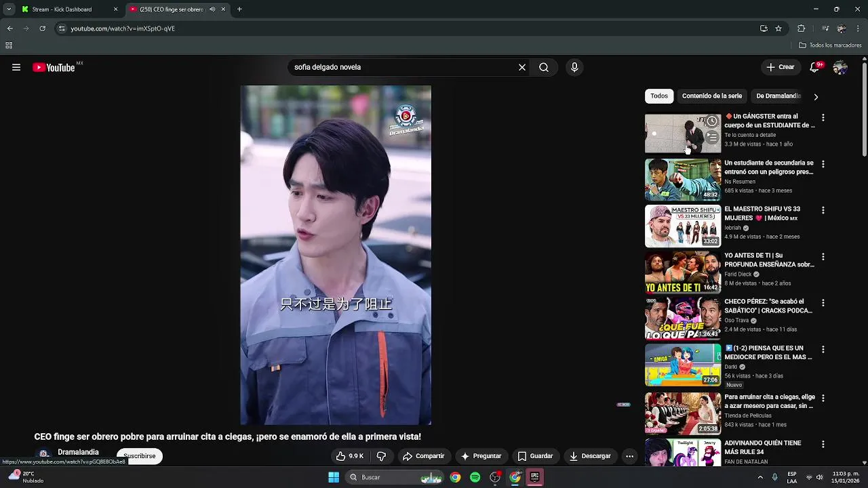
Task: Open the account avatar menu
Action: (840, 67)
